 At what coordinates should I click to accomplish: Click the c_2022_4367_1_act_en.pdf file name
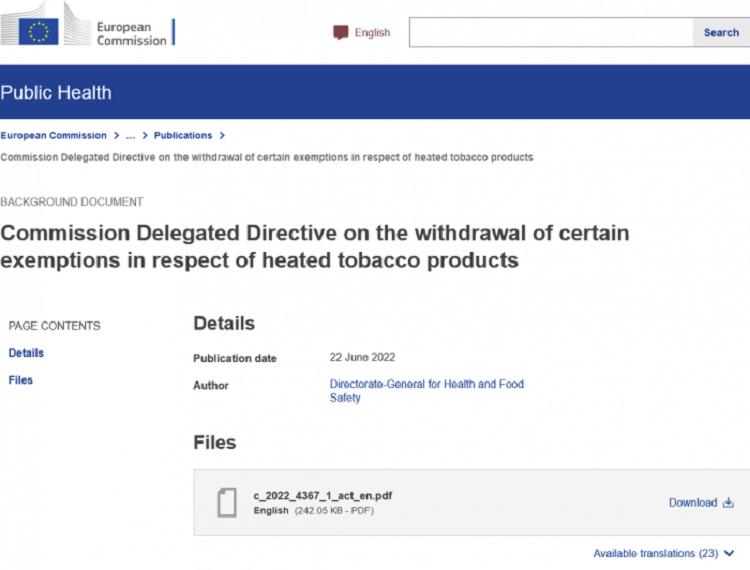coord(323,495)
